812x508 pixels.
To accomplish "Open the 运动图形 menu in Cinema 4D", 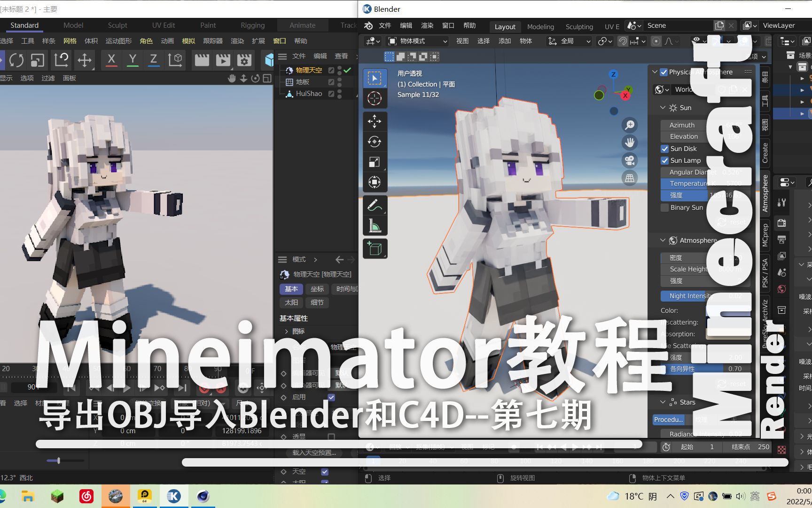I will point(118,41).
